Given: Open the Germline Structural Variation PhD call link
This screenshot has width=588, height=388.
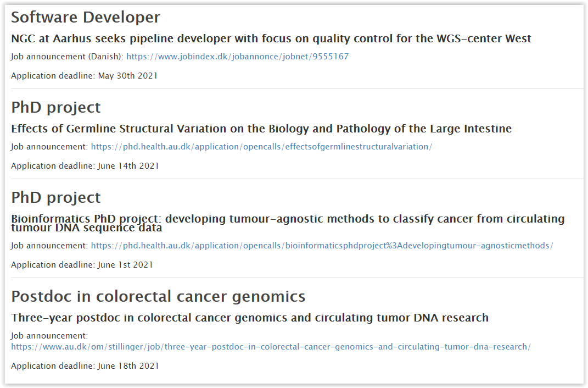Looking at the screenshot, I should pos(261,147).
